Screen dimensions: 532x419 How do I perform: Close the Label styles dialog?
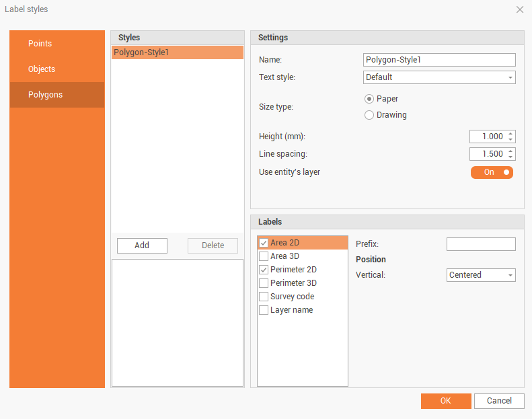519,9
